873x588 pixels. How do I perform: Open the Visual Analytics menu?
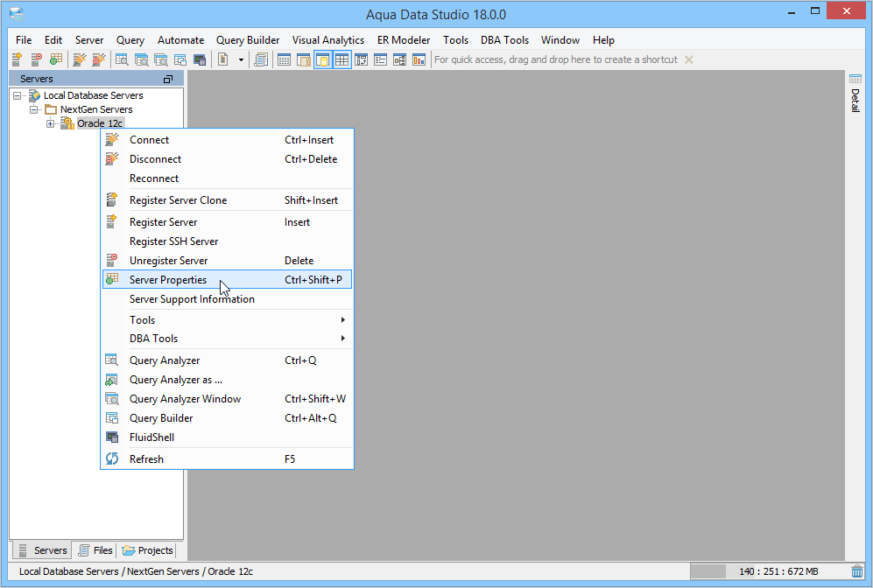coord(328,40)
